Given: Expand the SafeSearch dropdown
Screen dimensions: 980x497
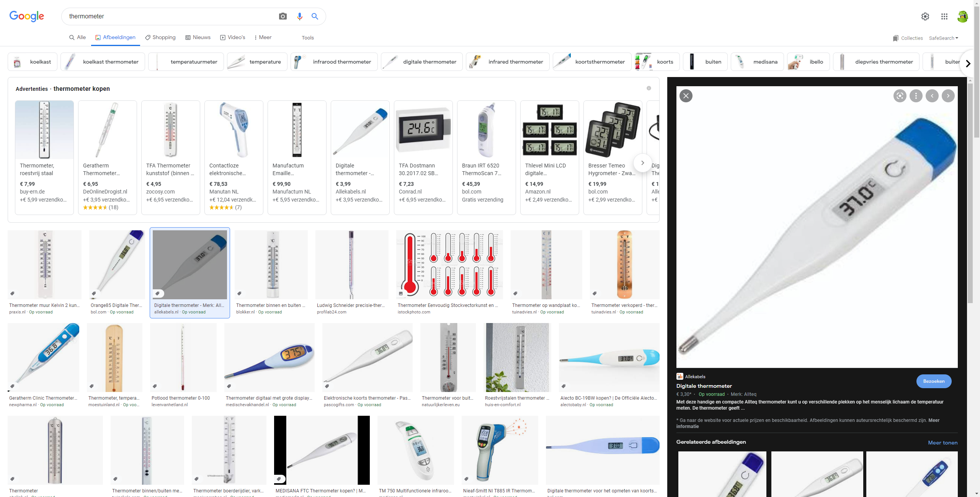Looking at the screenshot, I should pos(943,38).
